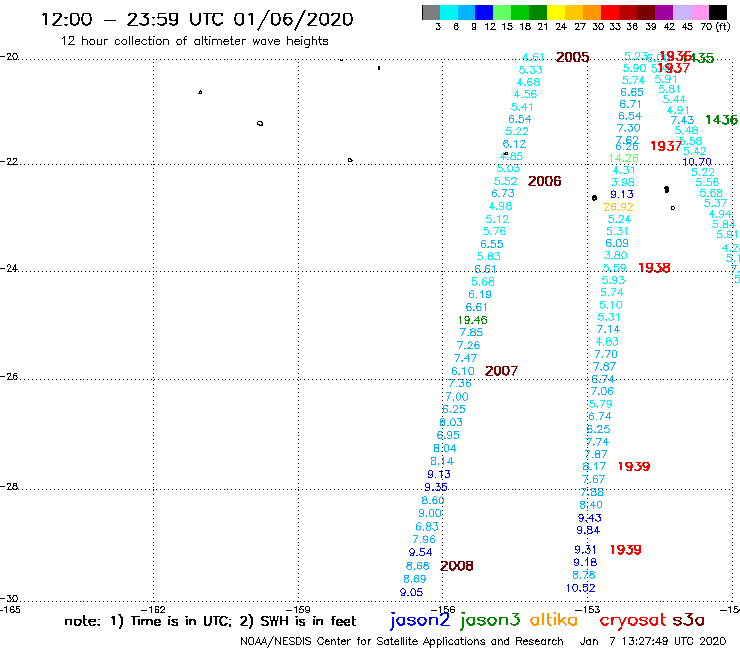Click subtitle '12 hour collection of altimeter wave heights'
The height and width of the screenshot is (650, 740).
click(x=194, y=41)
